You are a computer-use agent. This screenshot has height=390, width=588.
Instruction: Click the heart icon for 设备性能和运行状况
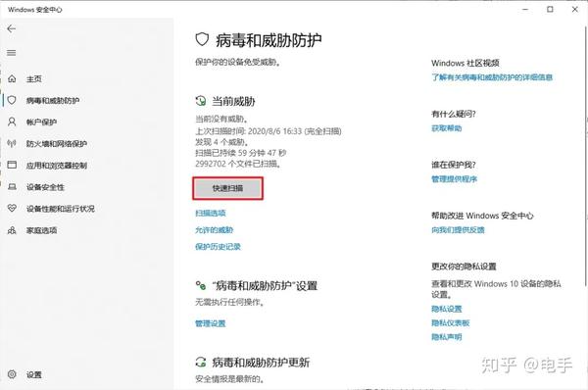pos(12,208)
